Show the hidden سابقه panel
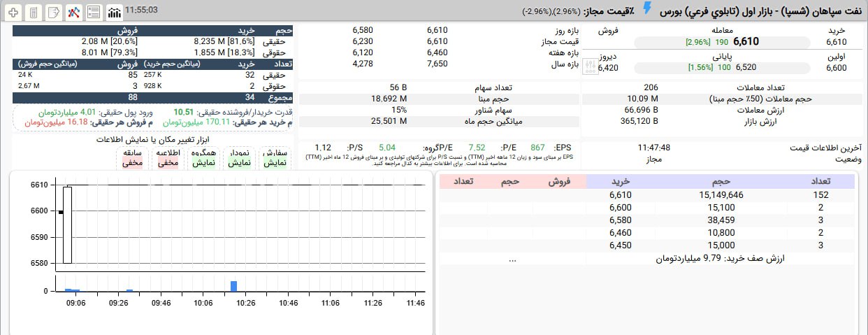 click(x=133, y=157)
